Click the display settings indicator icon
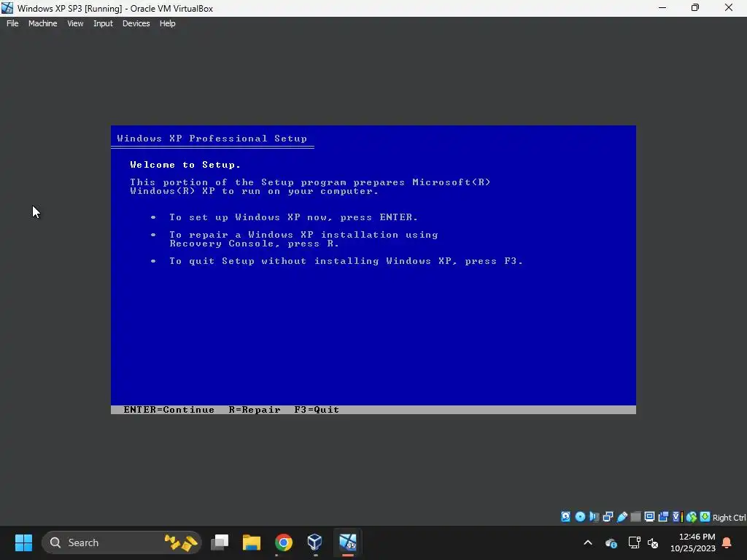The width and height of the screenshot is (747, 560). pyautogui.click(x=649, y=517)
